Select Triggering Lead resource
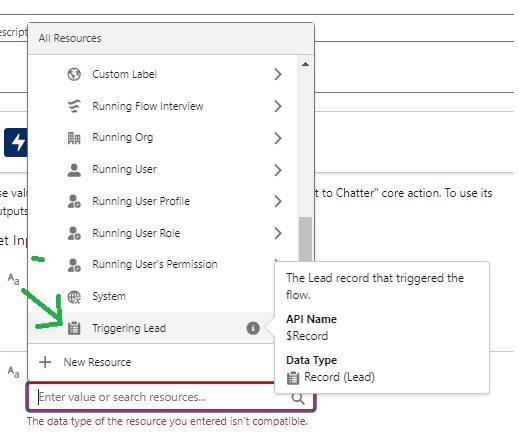The image size is (519, 434). 151,328
